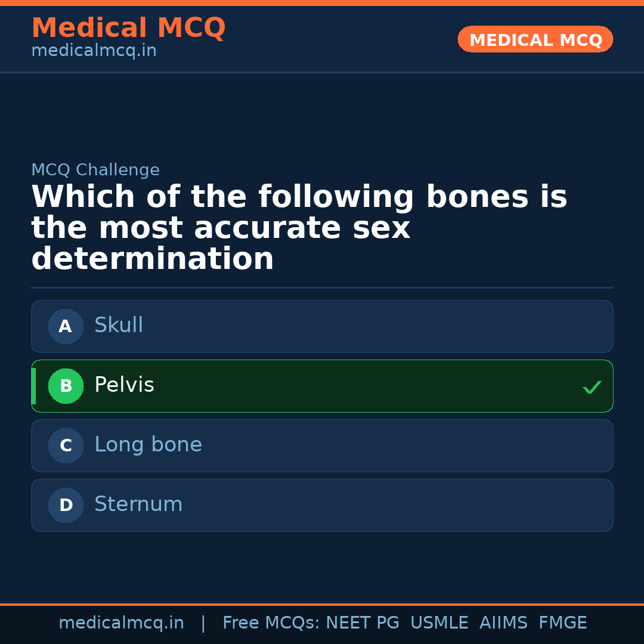Expand the MCQ Challenge section label

[x=95, y=169]
